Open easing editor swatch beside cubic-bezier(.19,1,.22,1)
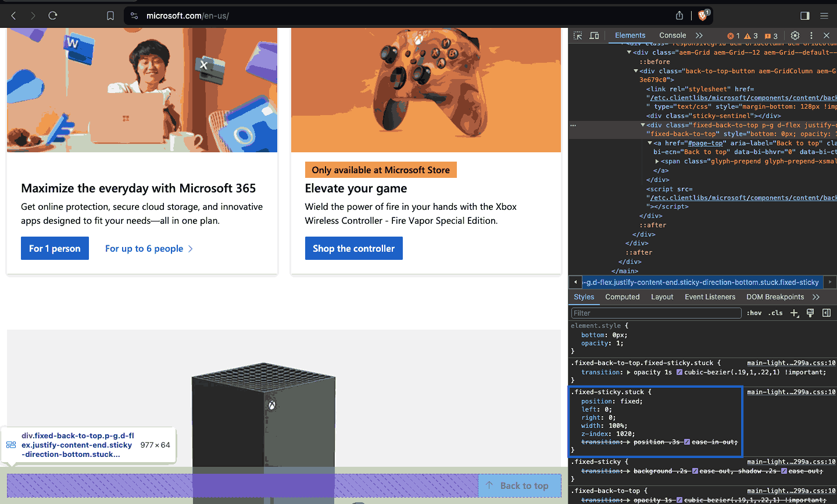 [679, 372]
